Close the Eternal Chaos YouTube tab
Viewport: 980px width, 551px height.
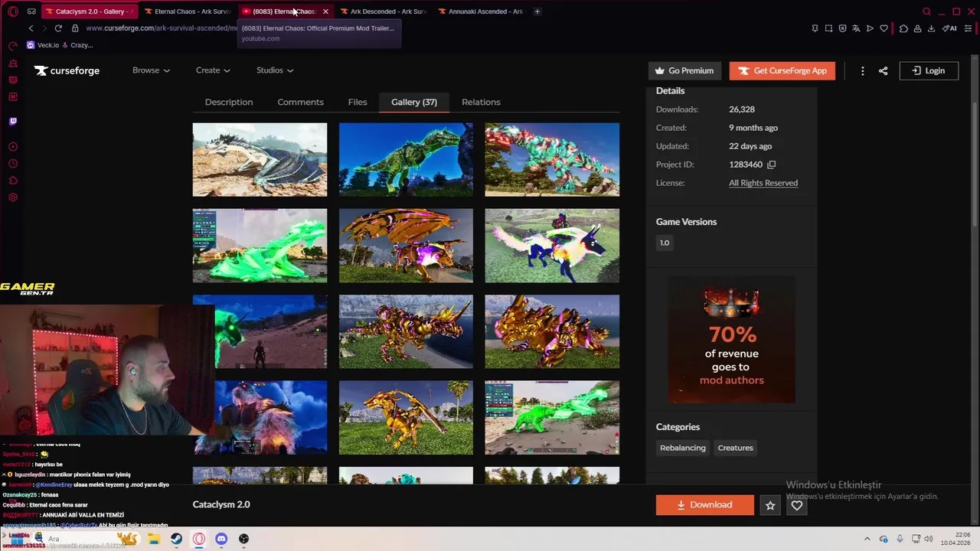(325, 11)
